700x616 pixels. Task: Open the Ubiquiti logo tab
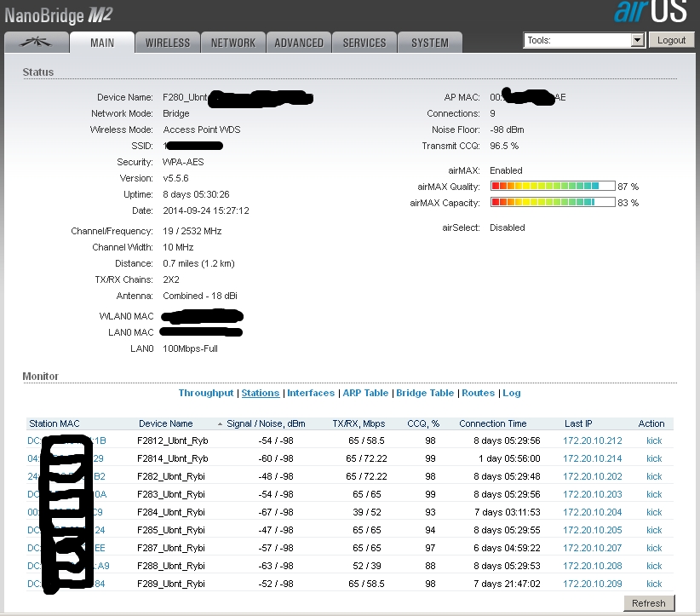coord(36,43)
